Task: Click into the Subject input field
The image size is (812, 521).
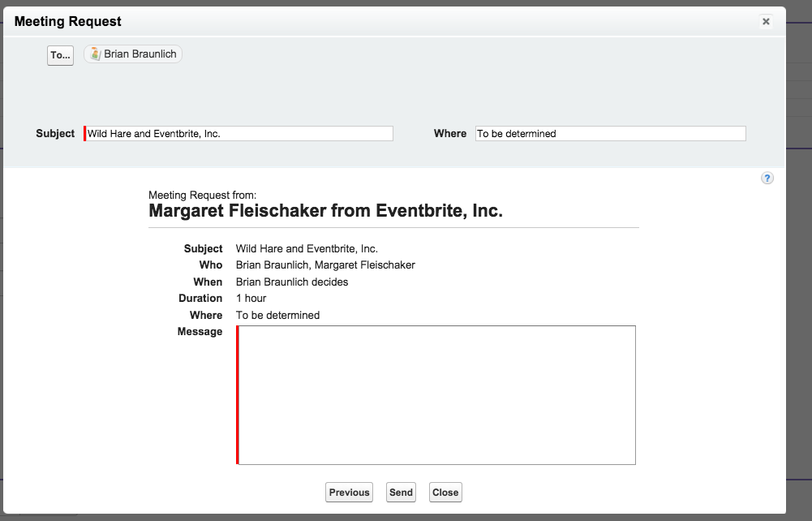Action: coord(239,134)
